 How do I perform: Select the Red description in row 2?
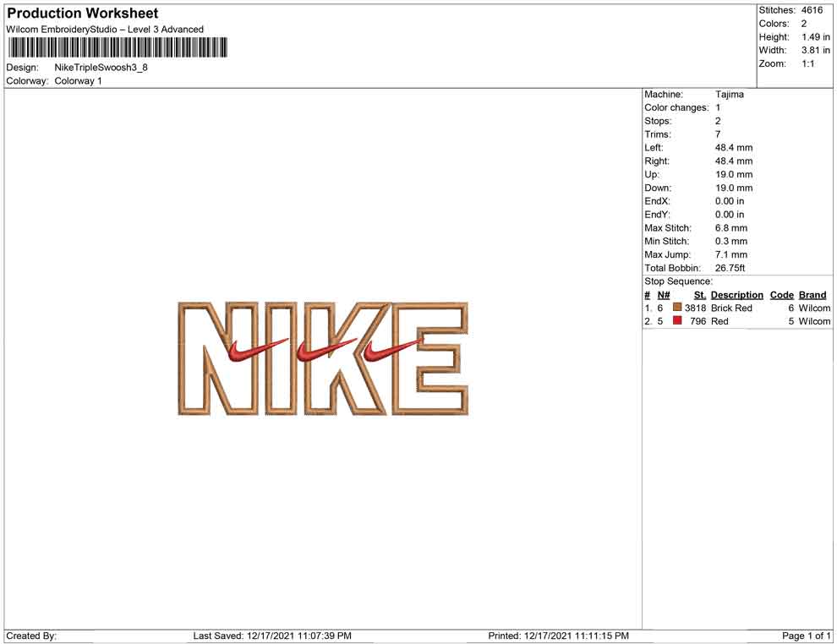point(719,321)
